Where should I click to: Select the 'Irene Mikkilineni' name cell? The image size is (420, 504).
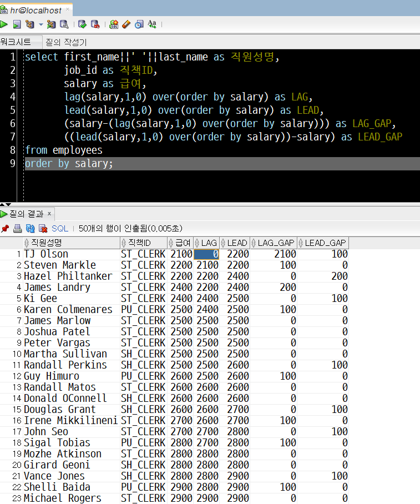(71, 420)
